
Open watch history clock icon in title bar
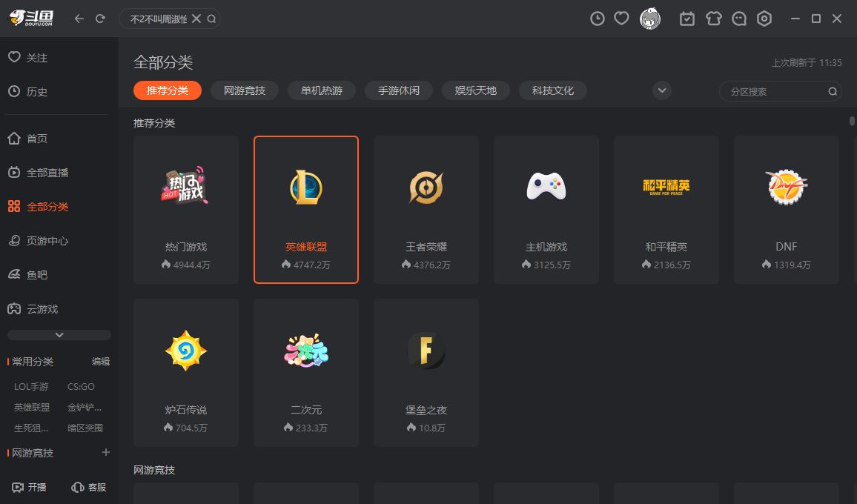(598, 19)
